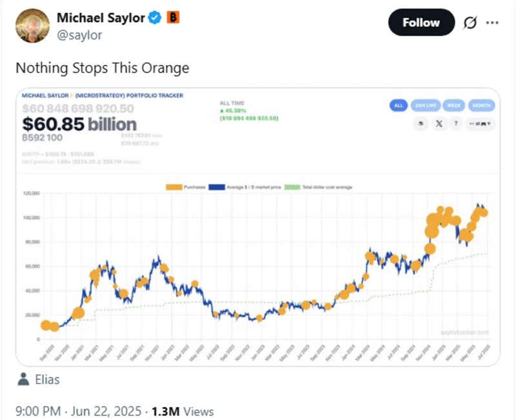This screenshot has height=420, width=516.
Task: Click the orange Bitcoin affiliate badge
Action: tap(173, 18)
